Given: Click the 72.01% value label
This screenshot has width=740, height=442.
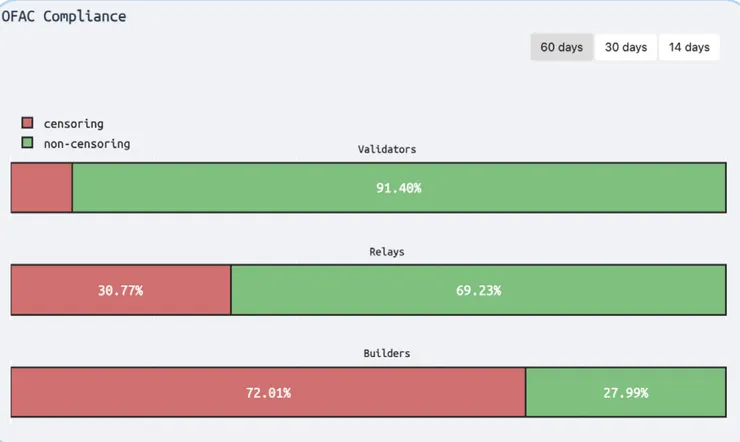Looking at the screenshot, I should [x=268, y=392].
